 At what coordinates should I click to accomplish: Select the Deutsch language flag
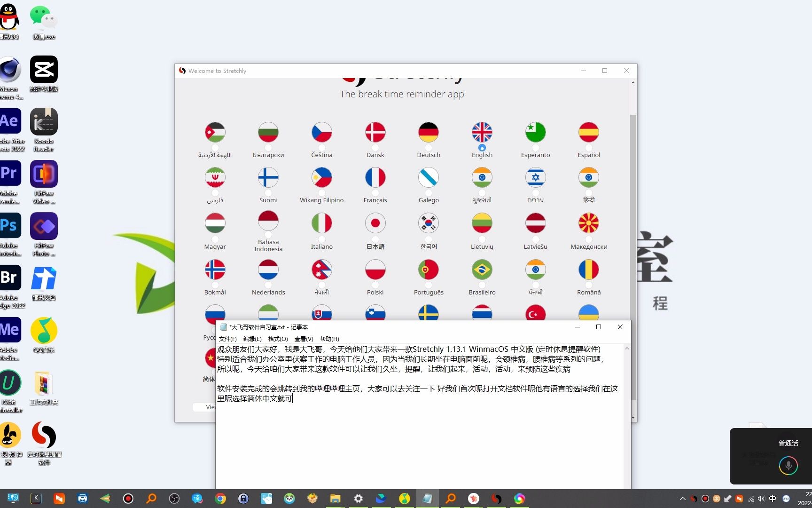tap(428, 132)
